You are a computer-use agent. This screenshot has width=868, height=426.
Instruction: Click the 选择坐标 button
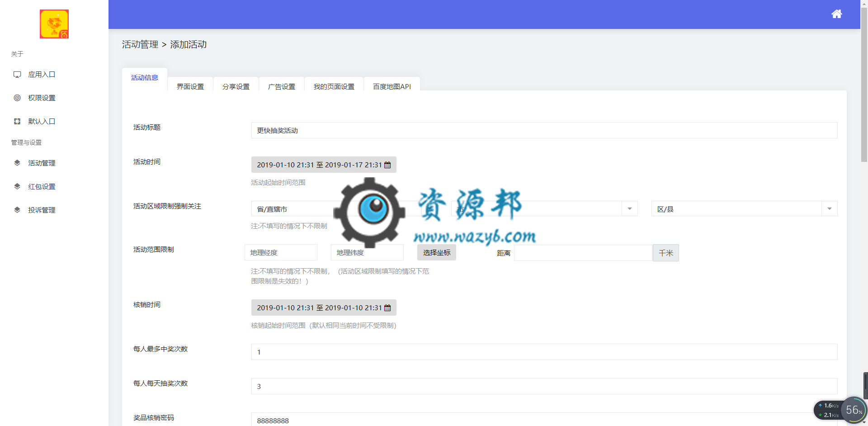coord(437,253)
